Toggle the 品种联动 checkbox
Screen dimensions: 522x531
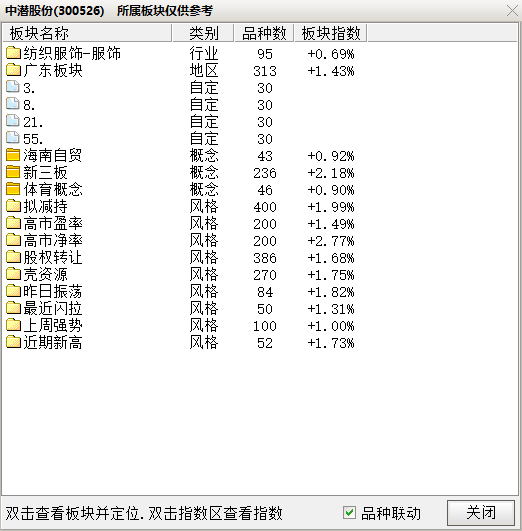pyautogui.click(x=349, y=512)
